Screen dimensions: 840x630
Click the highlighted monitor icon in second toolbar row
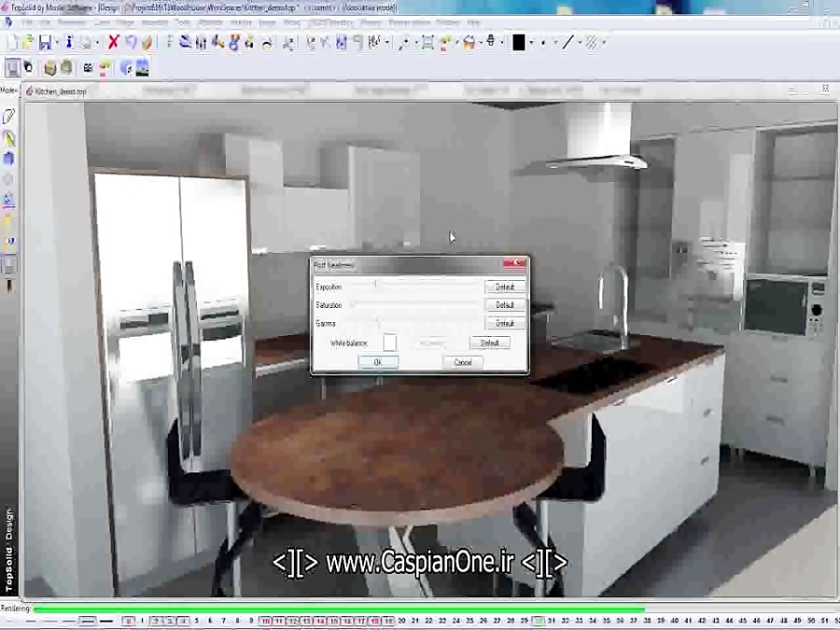[x=12, y=68]
